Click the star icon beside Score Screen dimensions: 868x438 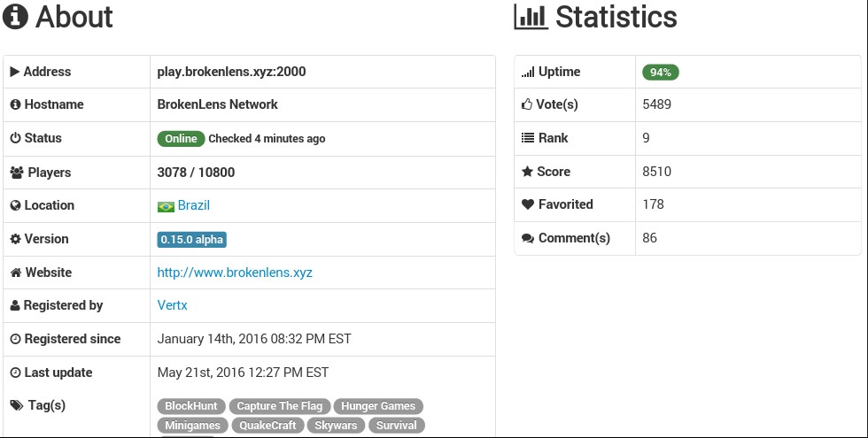pos(527,172)
